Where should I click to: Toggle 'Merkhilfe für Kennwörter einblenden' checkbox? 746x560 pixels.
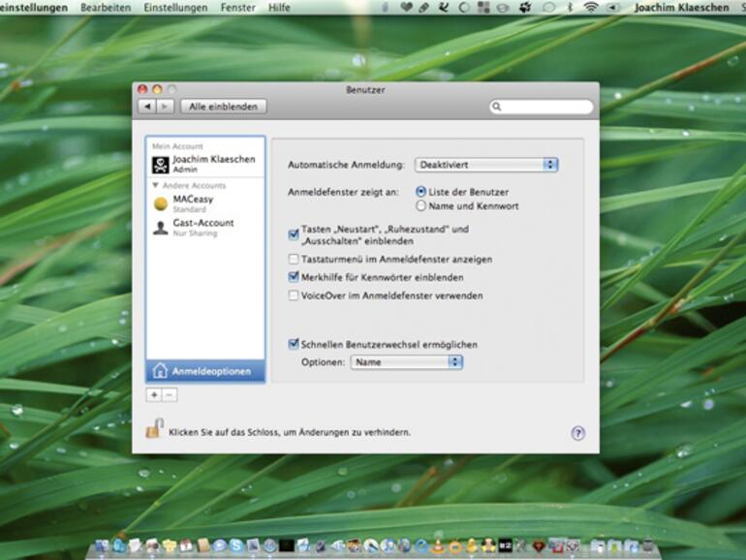coord(294,277)
